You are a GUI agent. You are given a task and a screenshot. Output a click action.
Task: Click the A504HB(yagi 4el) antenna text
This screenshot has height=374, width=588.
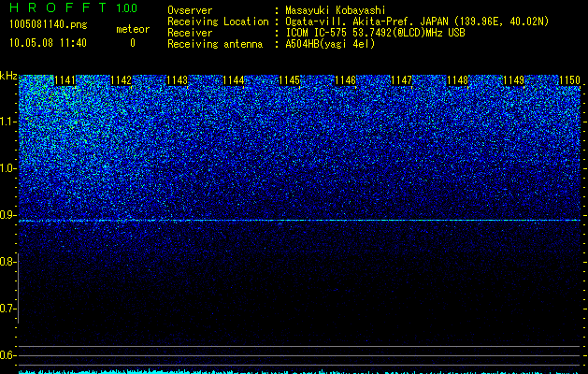tap(330, 44)
